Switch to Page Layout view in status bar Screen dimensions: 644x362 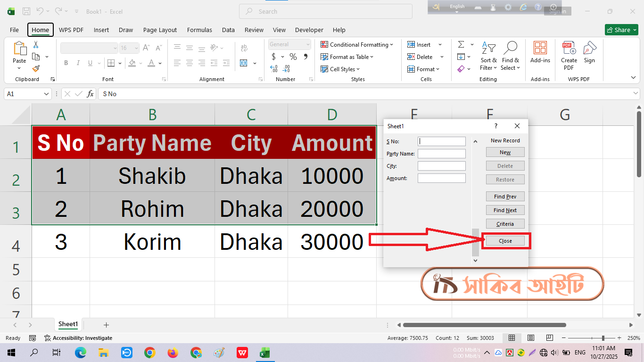click(x=531, y=338)
